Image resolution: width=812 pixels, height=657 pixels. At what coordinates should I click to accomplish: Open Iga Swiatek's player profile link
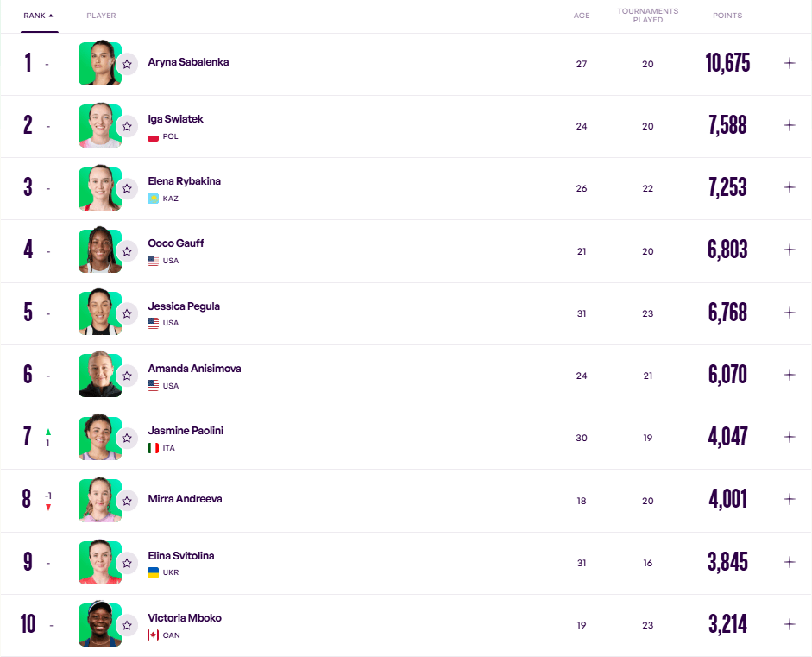pos(175,119)
